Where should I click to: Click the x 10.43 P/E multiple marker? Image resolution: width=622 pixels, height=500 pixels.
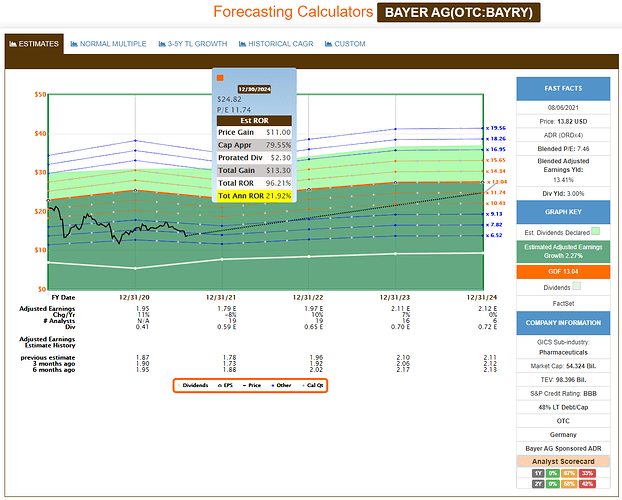[x=496, y=203]
